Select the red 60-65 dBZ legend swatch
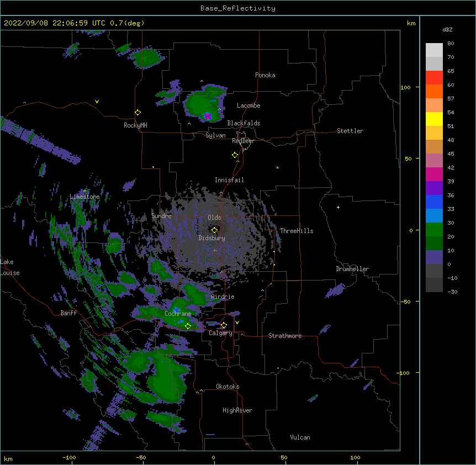476x465 pixels. click(x=434, y=78)
